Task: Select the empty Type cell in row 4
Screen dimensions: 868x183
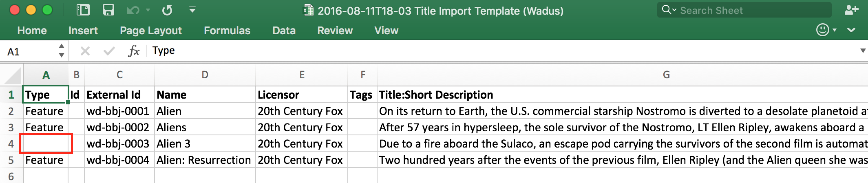Action: click(x=46, y=143)
